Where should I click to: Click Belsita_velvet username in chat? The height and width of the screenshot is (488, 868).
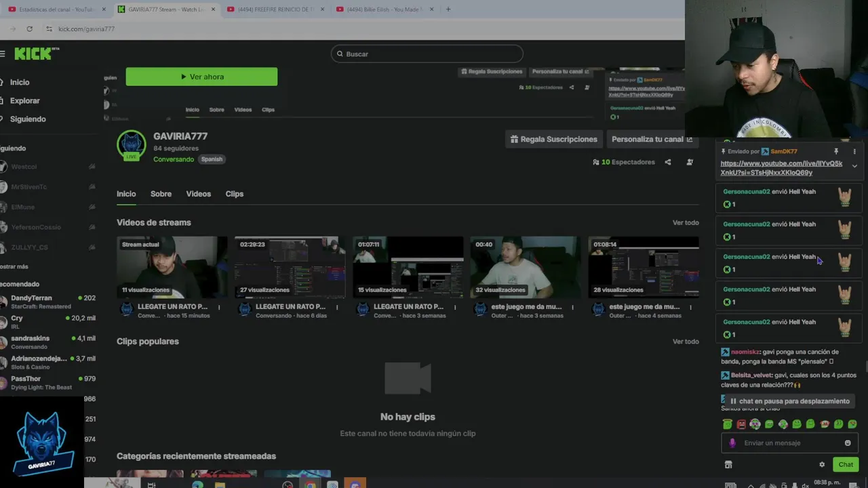751,375
